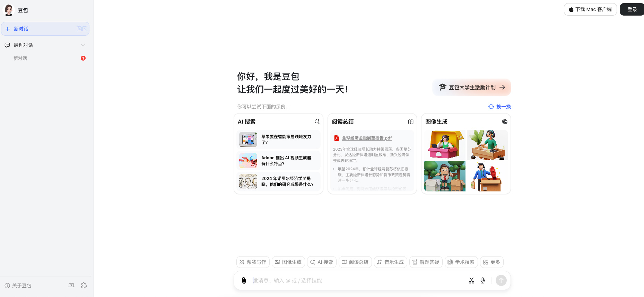This screenshot has height=297, width=644.
Task: Select the 阅读总结 skill chip
Action: click(x=355, y=262)
